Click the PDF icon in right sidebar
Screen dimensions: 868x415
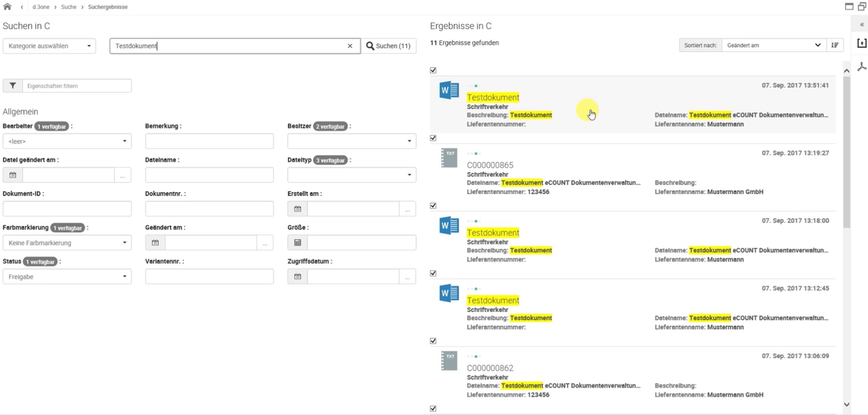pos(862,67)
